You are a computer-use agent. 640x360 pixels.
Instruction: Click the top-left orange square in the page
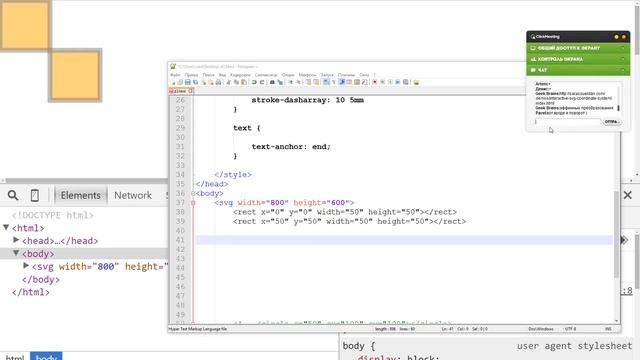(x=25, y=25)
